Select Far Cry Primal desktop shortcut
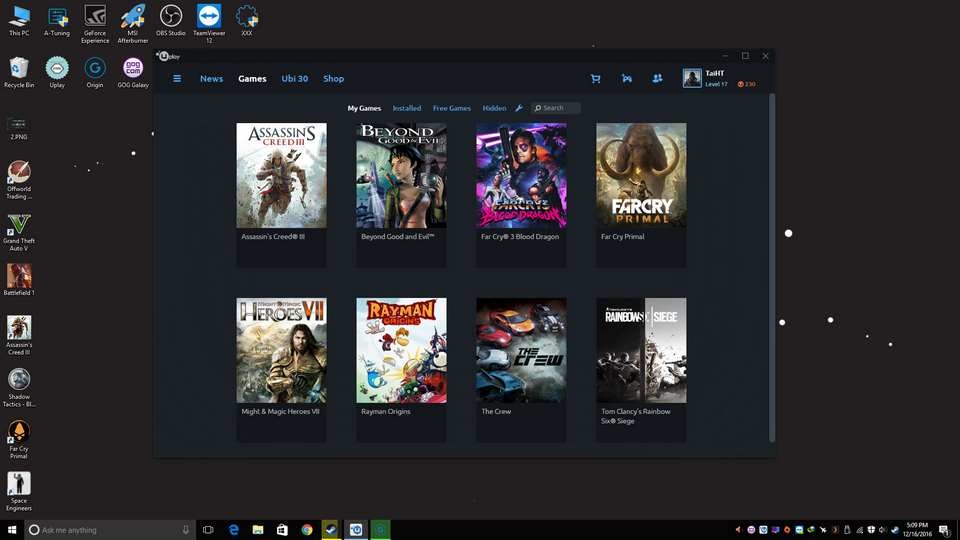Viewport: 960px width, 540px height. click(19, 440)
